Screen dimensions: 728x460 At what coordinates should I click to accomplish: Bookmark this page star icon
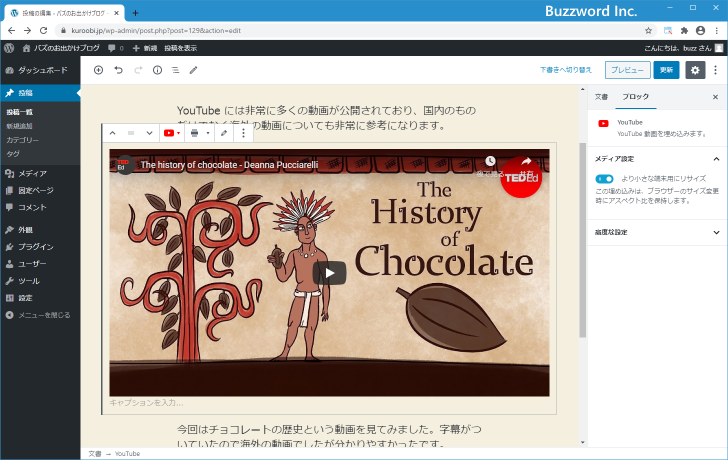[648, 31]
